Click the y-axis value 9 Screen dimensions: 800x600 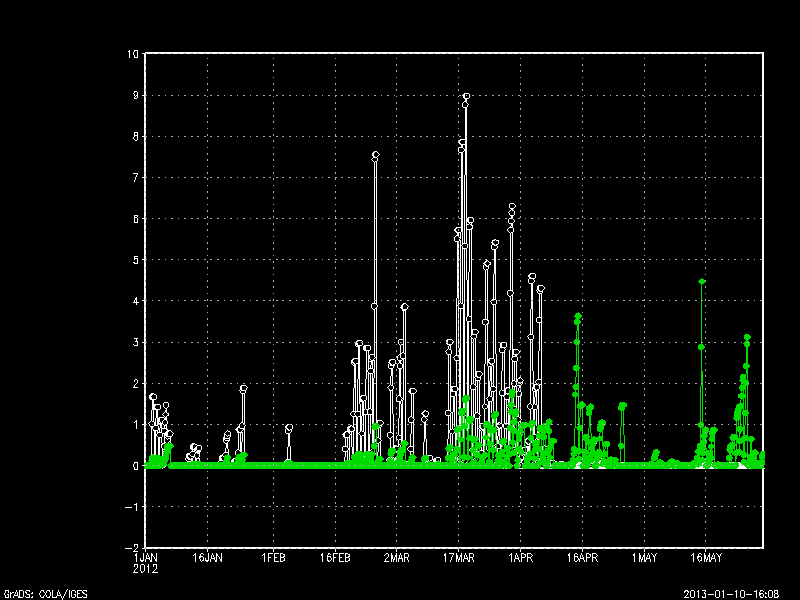[136, 95]
